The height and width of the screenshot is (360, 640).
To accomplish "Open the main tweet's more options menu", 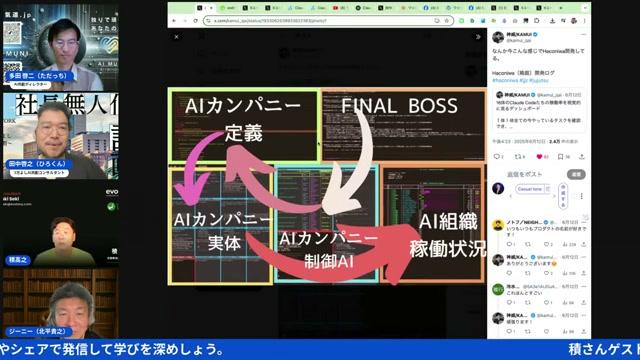I will (x=583, y=35).
